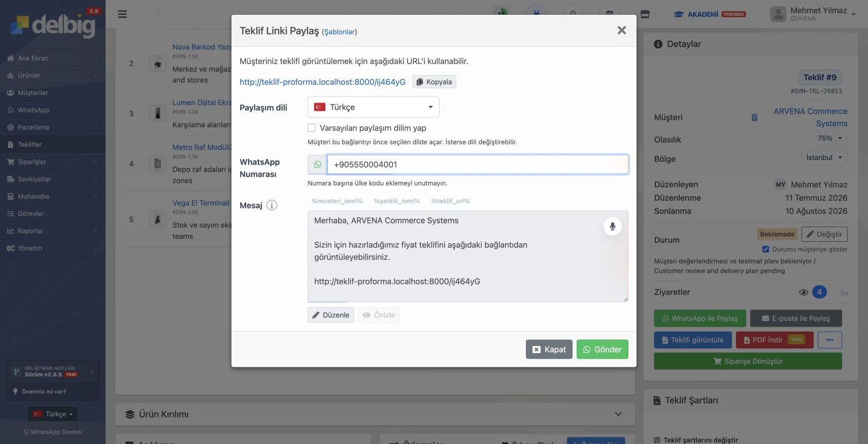Image resolution: width=868 pixels, height=444 pixels.
Task: Open Geliştirme Notları Sürüm v2.9.5
Action: [53, 372]
